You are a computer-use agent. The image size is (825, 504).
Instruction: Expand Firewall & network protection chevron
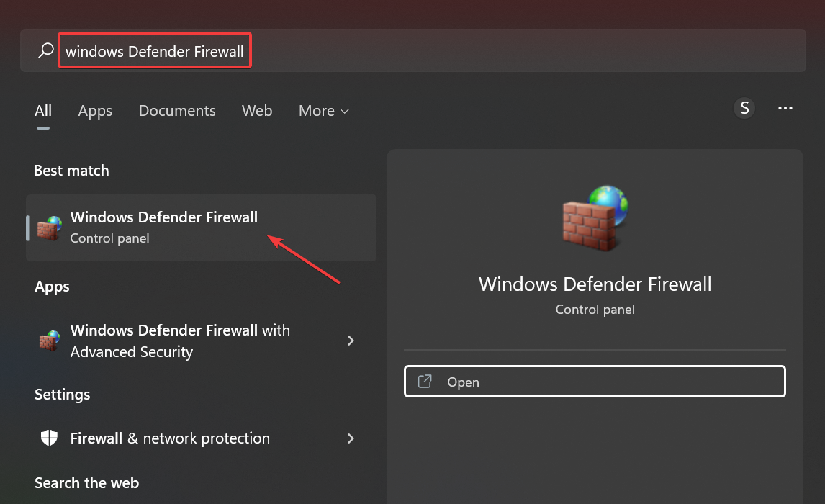pyautogui.click(x=351, y=438)
